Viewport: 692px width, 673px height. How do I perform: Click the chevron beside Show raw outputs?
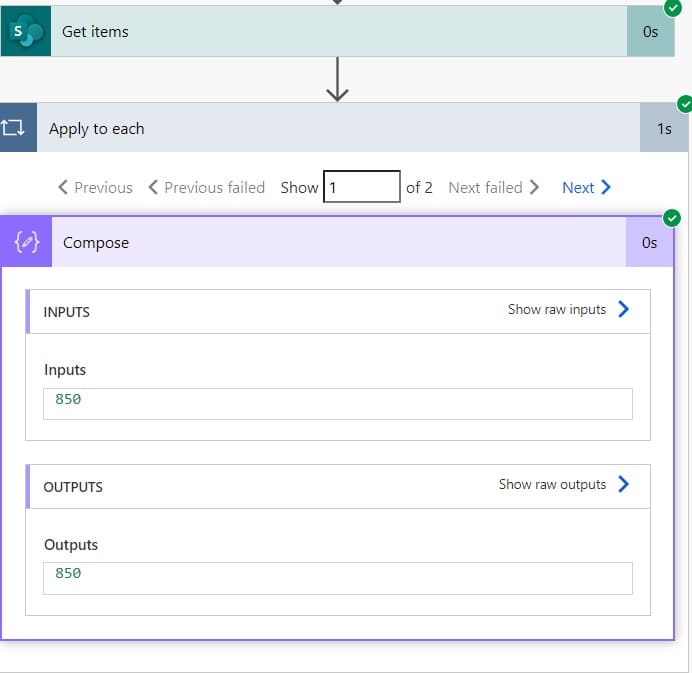pyautogui.click(x=624, y=484)
